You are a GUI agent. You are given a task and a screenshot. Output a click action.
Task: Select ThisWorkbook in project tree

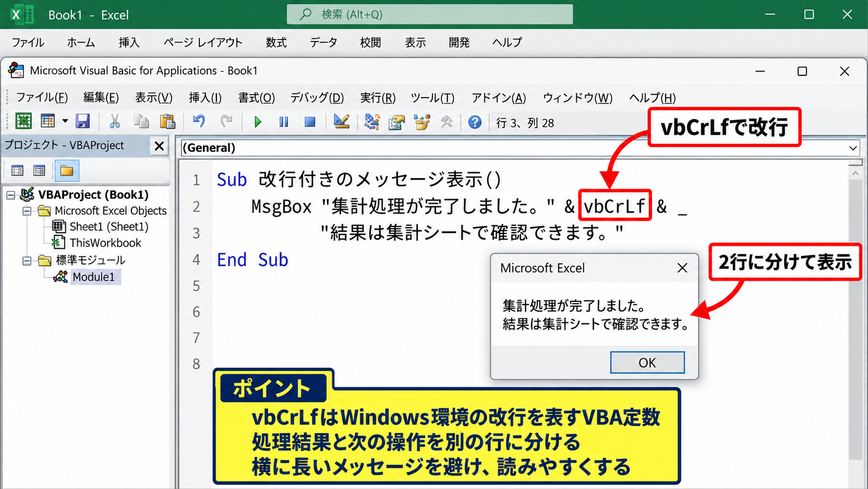pos(105,243)
